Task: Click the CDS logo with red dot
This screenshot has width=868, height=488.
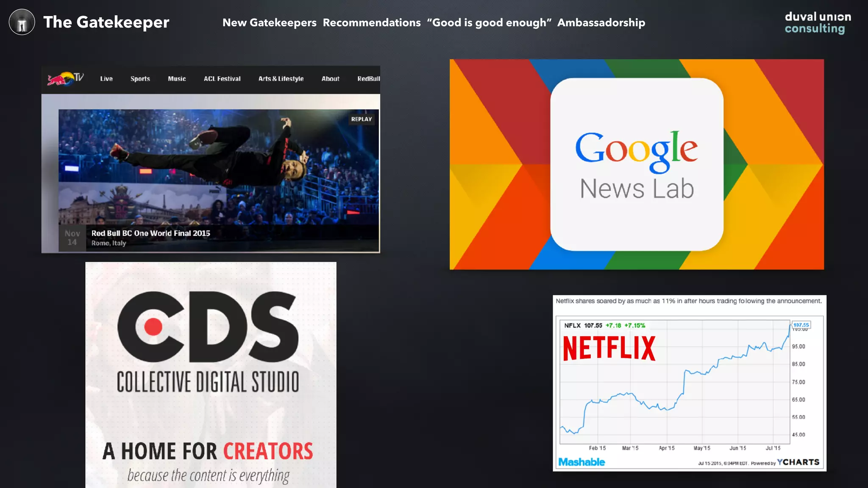Action: coord(207,327)
